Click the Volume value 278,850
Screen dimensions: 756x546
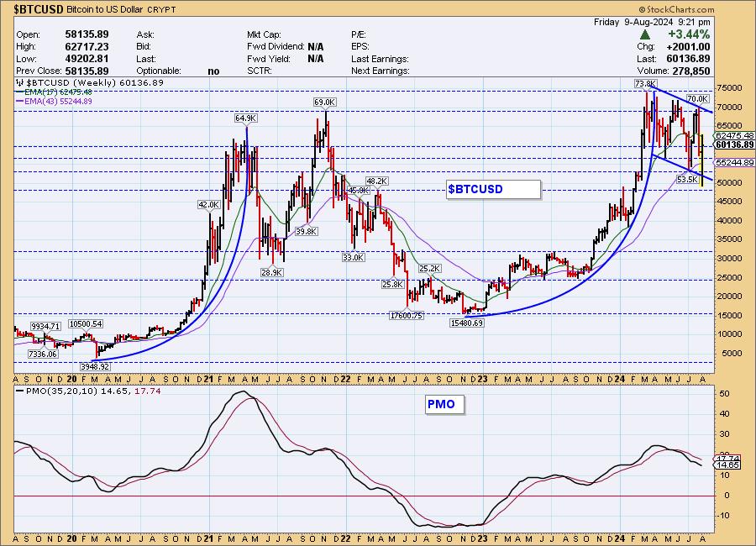pos(690,71)
